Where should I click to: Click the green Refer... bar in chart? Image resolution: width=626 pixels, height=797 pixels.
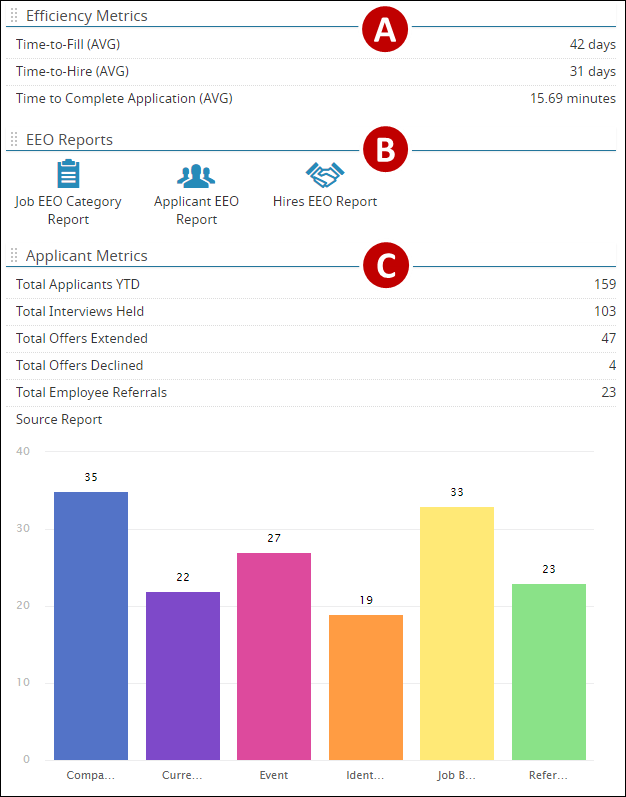point(549,672)
